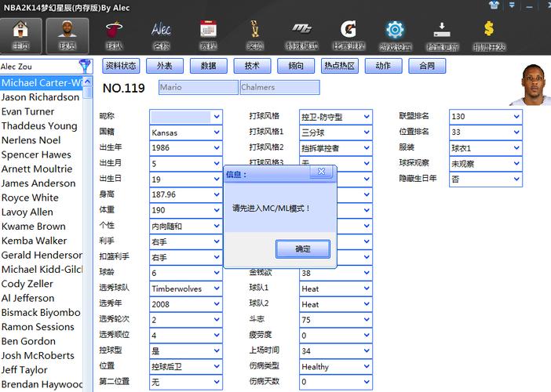Image resolution: width=551 pixels, height=392 pixels.
Task: Open the 主页 home icon
Action: (21, 36)
